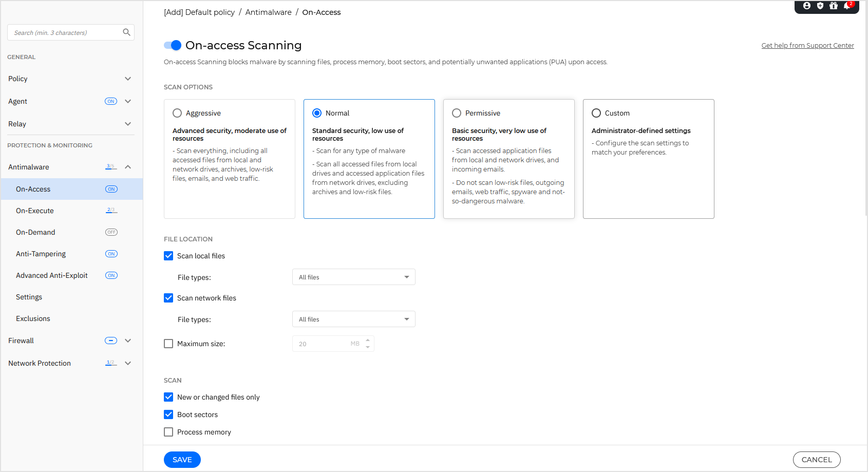868x472 pixels.
Task: Open the gift icon in top bar
Action: (834, 6)
